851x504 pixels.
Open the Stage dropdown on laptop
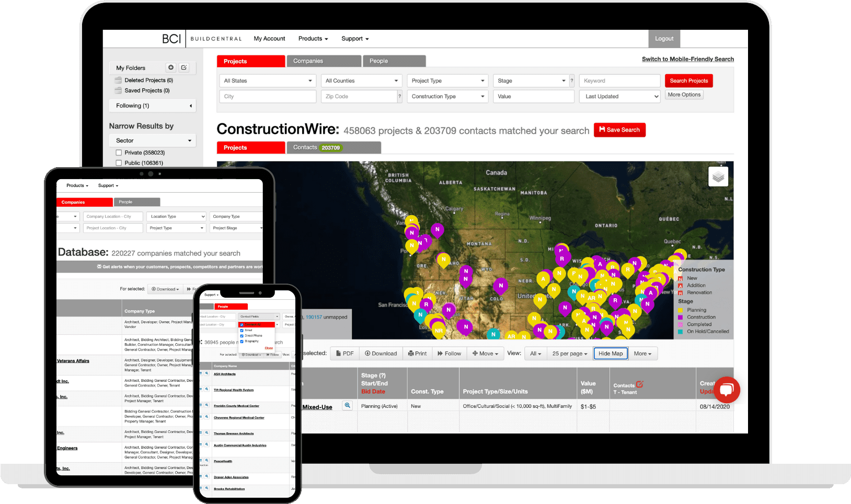pos(531,80)
